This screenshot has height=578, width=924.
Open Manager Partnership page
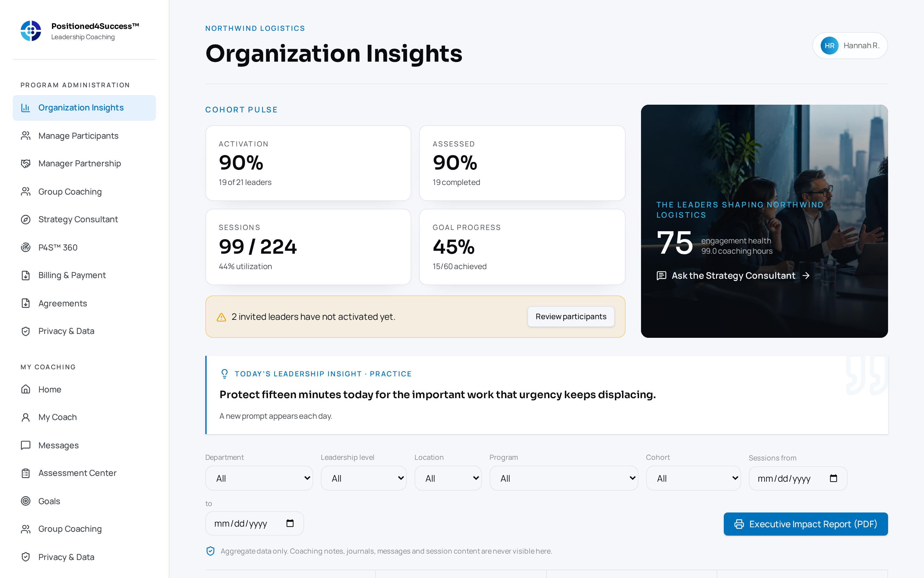pos(84,164)
